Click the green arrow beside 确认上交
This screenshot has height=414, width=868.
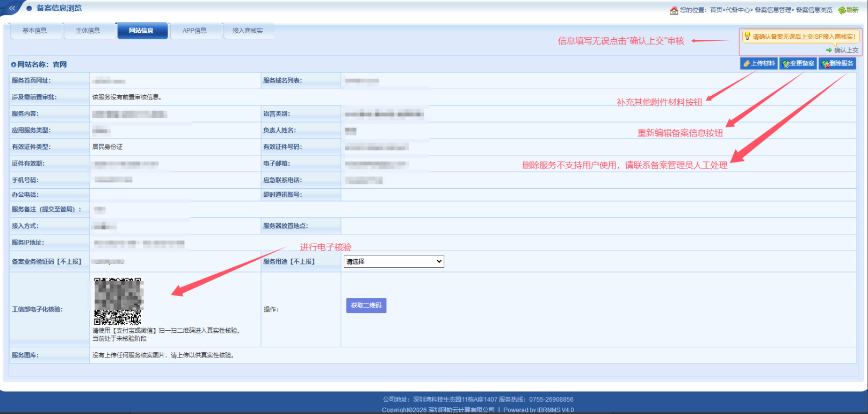pyautogui.click(x=829, y=50)
